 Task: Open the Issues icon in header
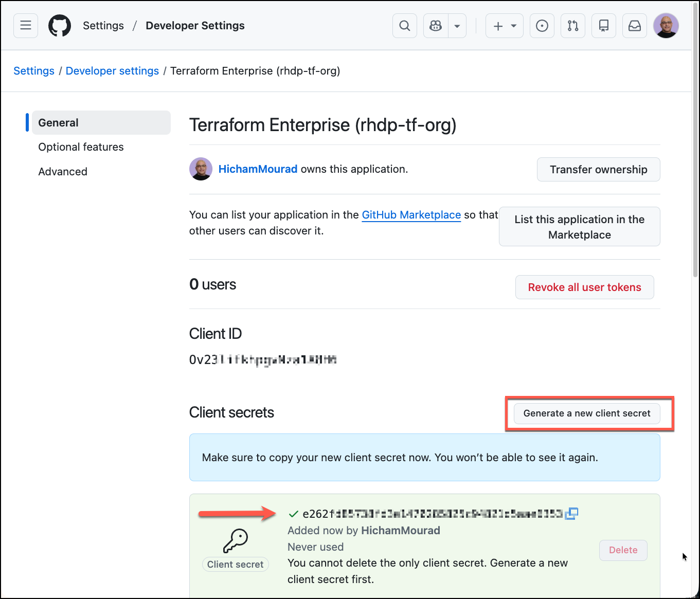tap(542, 26)
